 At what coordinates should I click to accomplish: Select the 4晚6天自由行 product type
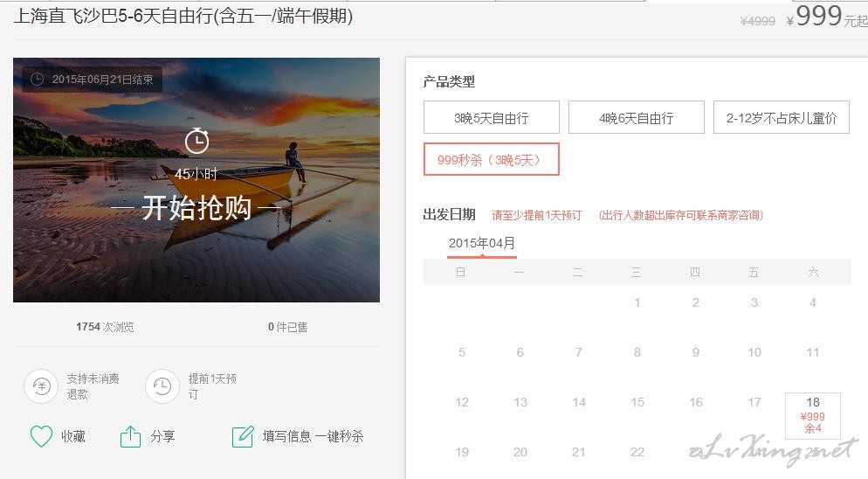(x=637, y=117)
